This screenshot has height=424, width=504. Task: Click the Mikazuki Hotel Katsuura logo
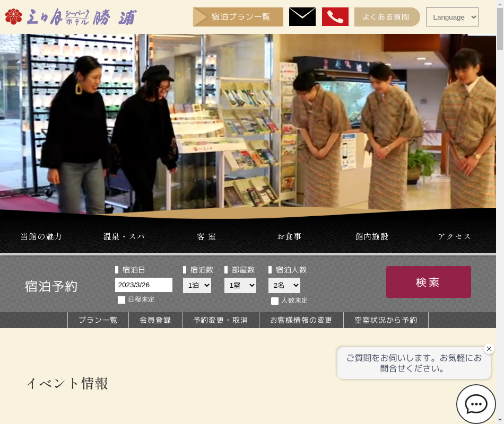point(71,17)
